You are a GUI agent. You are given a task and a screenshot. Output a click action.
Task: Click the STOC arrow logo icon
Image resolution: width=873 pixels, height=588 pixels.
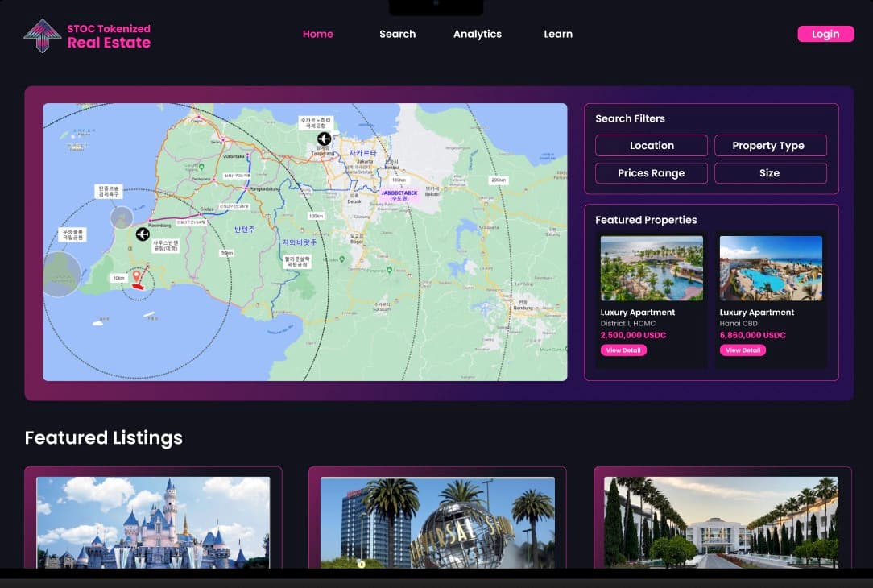pos(42,35)
